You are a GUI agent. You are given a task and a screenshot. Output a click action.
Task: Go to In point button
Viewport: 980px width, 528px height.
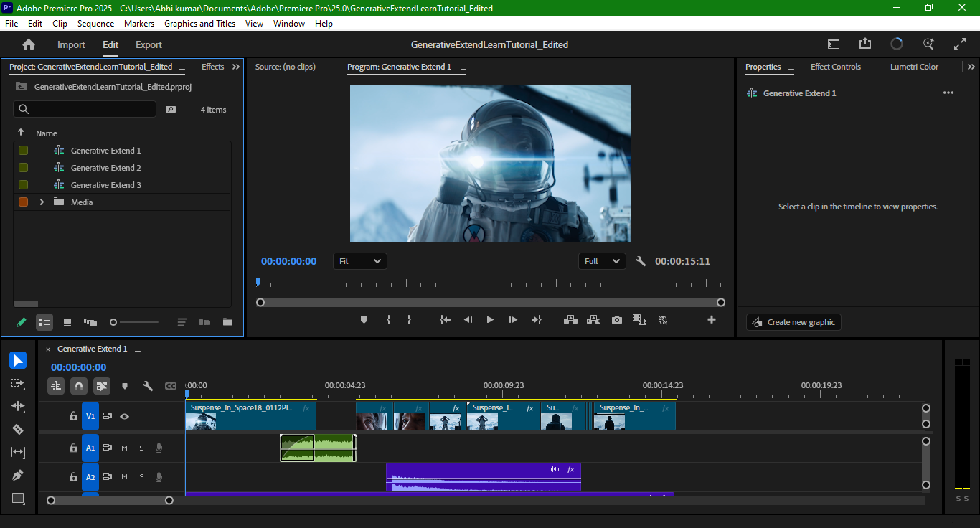click(446, 320)
